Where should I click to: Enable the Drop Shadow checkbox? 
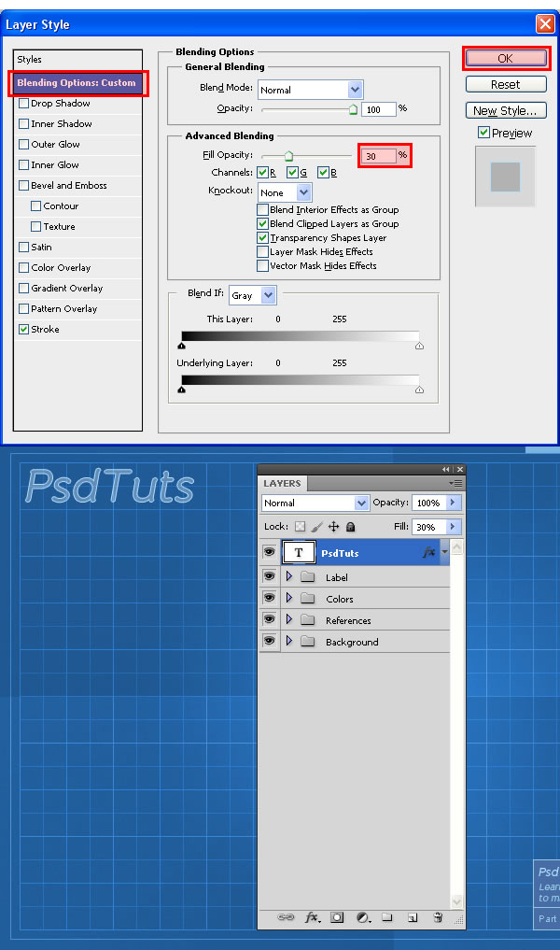tap(23, 103)
